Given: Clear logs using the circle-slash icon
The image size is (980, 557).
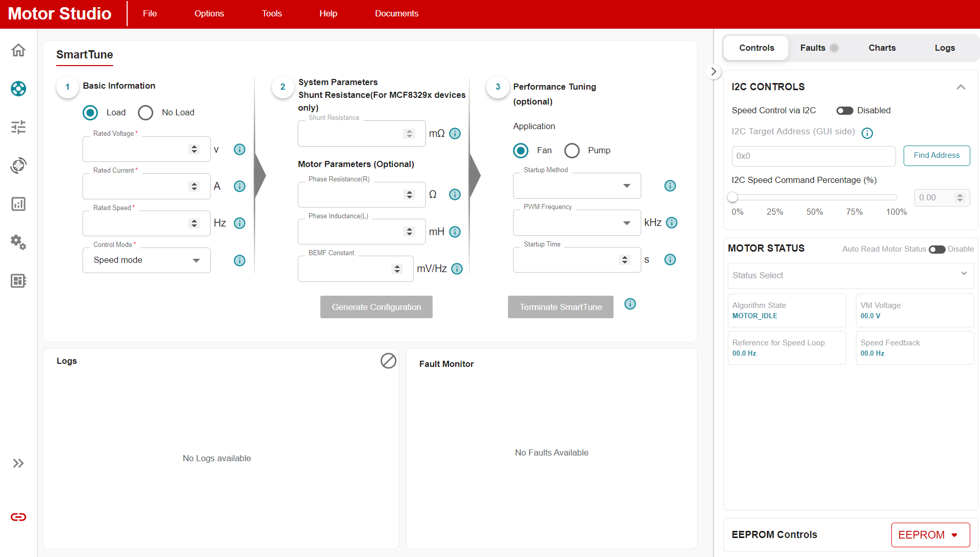Looking at the screenshot, I should (388, 361).
